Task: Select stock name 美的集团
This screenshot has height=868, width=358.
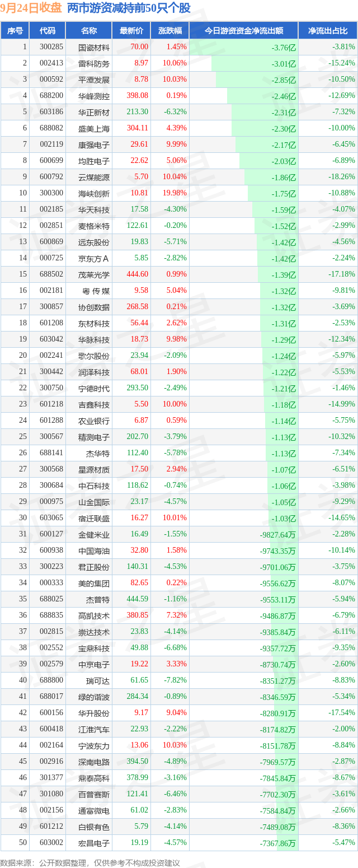Action: (94, 583)
